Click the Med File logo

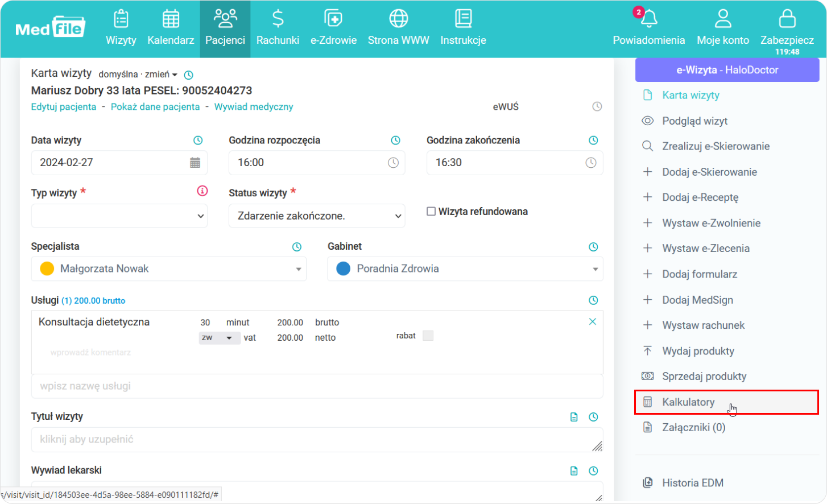click(x=50, y=27)
